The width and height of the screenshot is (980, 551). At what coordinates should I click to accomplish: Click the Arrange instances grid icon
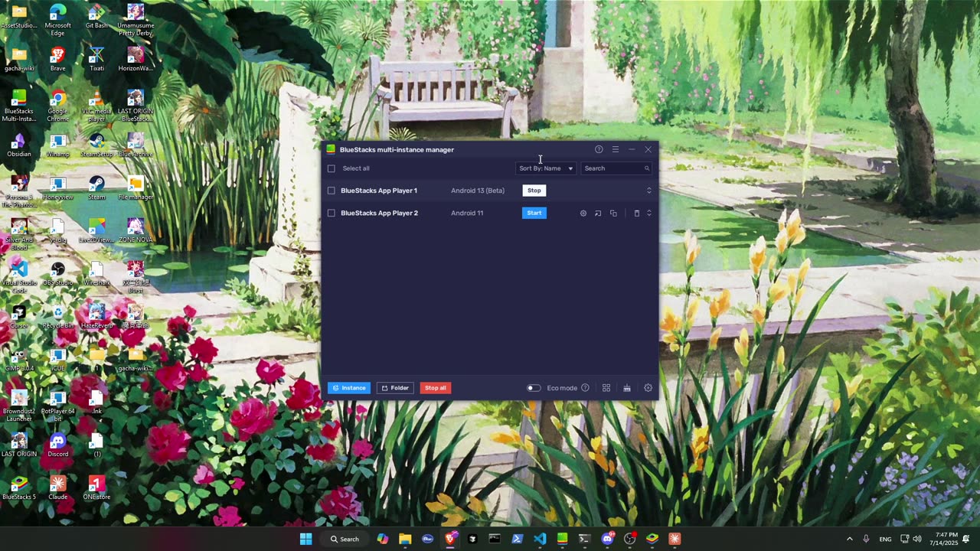[606, 388]
